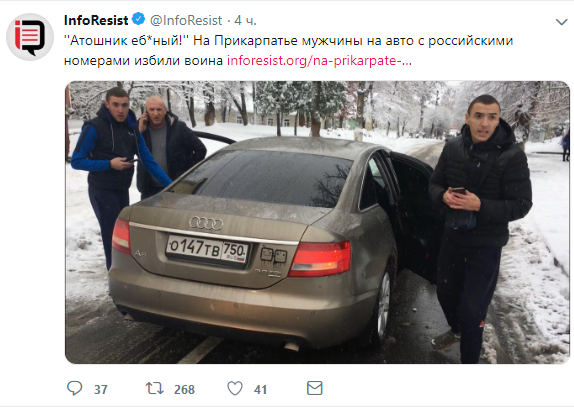Viewport: 574px width, 411px height.
Task: Click the Russian license plate in the photo
Action: coord(208,251)
